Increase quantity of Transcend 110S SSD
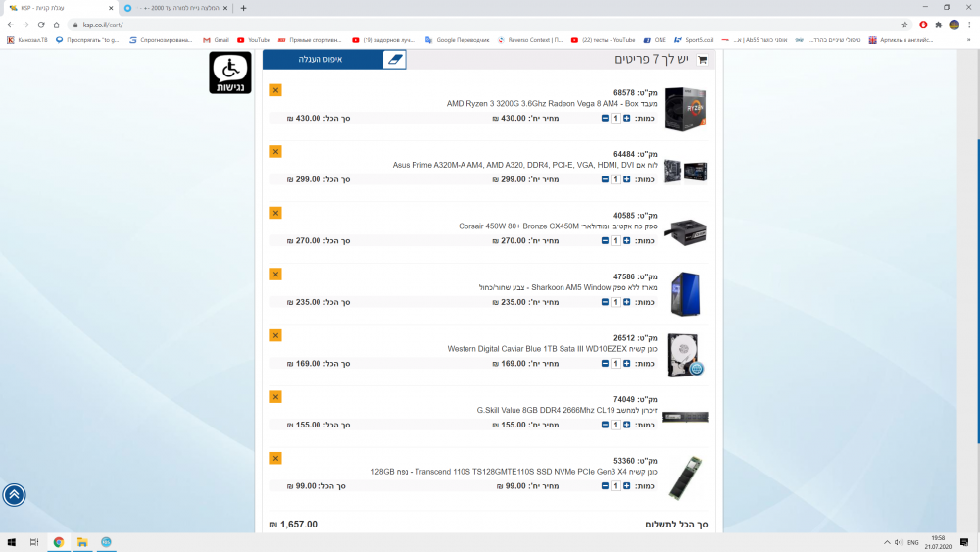 (627, 485)
